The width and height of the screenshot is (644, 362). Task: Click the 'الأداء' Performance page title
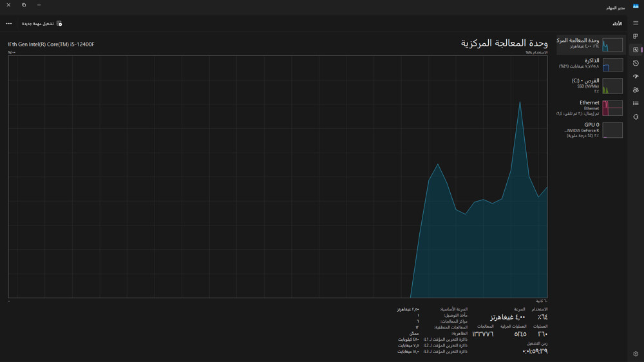(617, 24)
